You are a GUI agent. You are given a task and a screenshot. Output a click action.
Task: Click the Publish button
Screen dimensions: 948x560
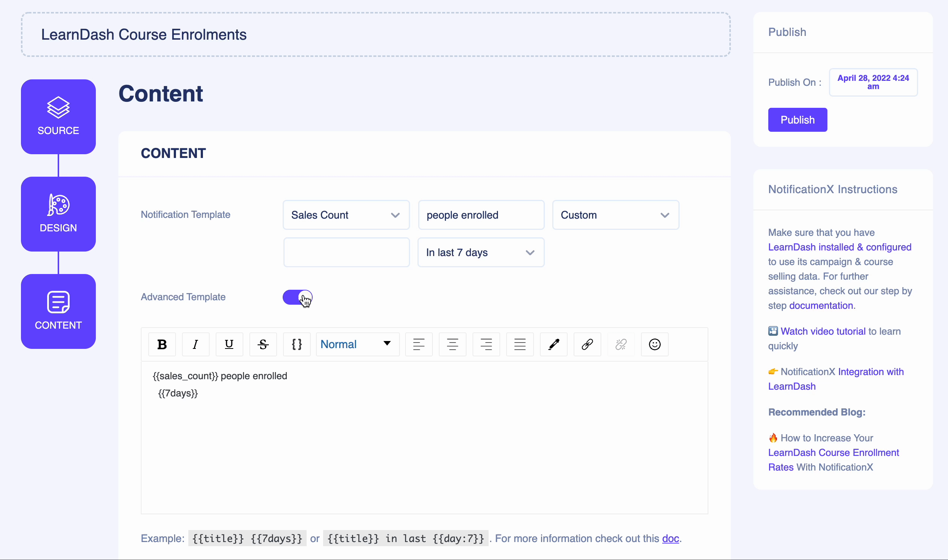point(797,120)
